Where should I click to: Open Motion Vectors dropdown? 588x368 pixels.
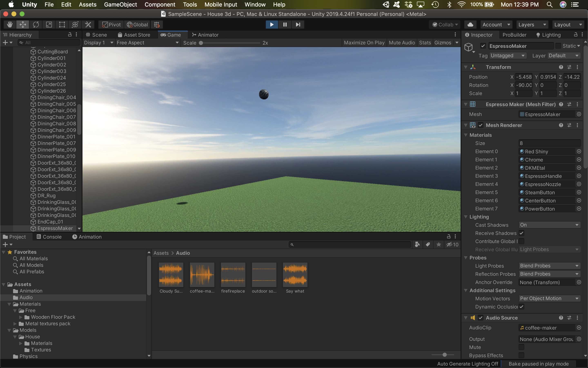click(550, 298)
